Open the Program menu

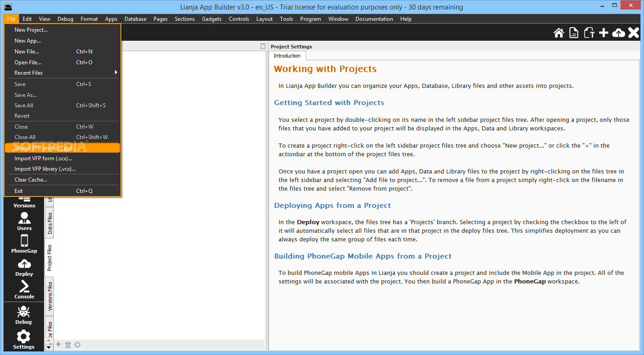click(x=310, y=19)
